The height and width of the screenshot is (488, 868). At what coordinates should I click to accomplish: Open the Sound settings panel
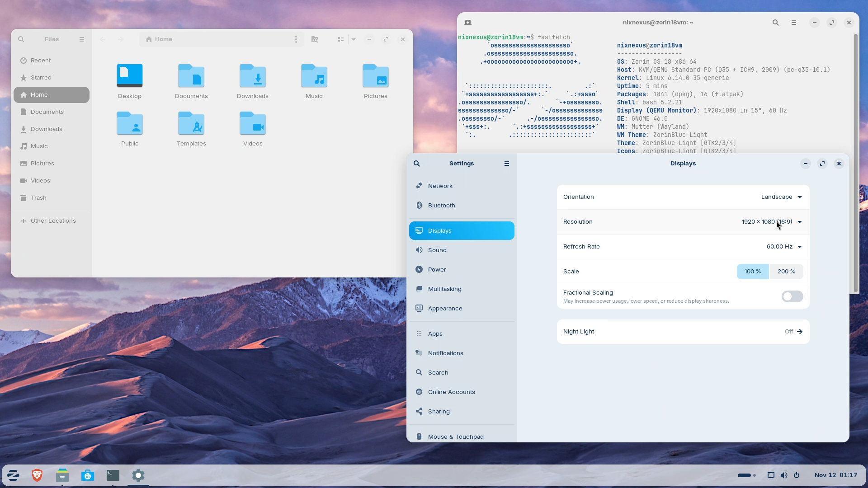tap(437, 250)
